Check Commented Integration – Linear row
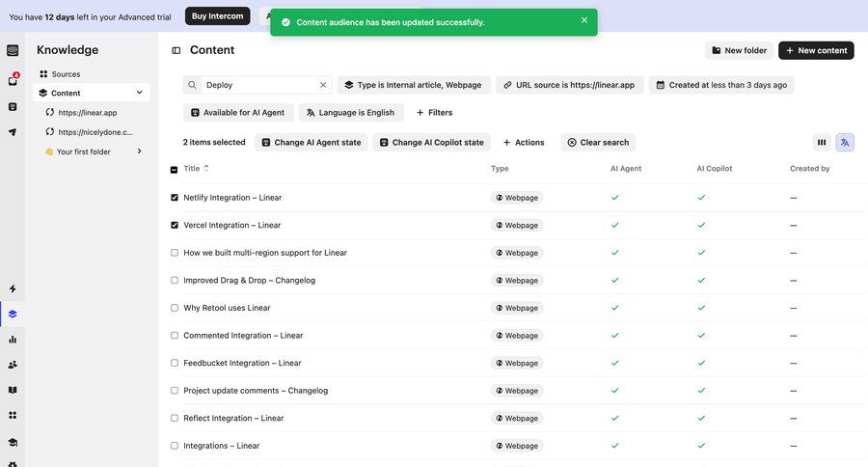The width and height of the screenshot is (868, 467). pos(175,335)
